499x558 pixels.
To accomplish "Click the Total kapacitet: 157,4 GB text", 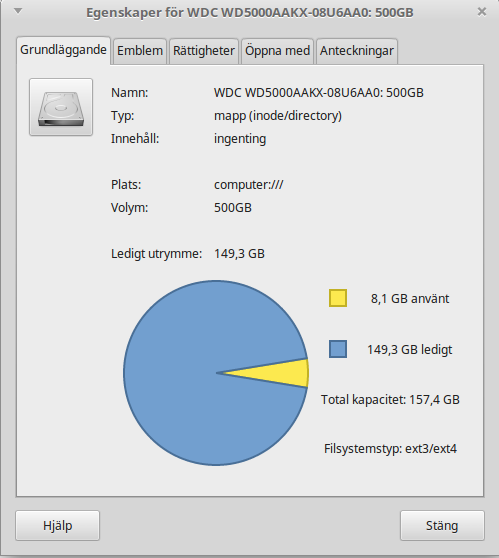I will pyautogui.click(x=390, y=400).
